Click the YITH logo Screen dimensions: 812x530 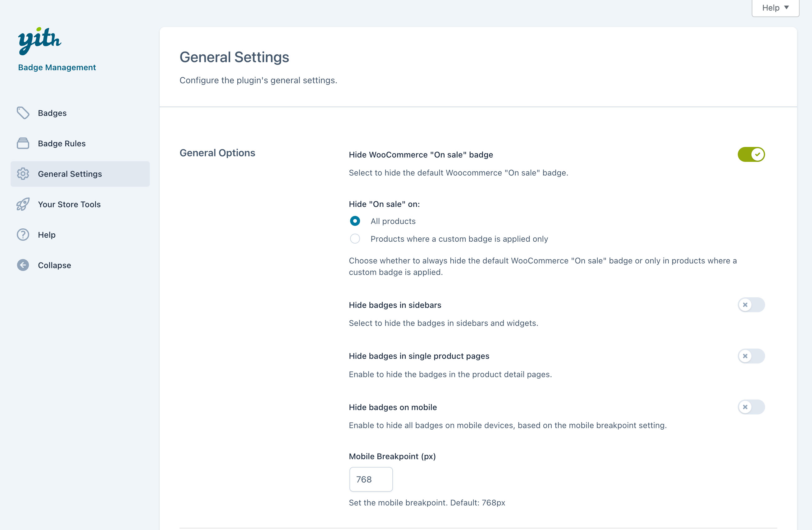pyautogui.click(x=39, y=41)
